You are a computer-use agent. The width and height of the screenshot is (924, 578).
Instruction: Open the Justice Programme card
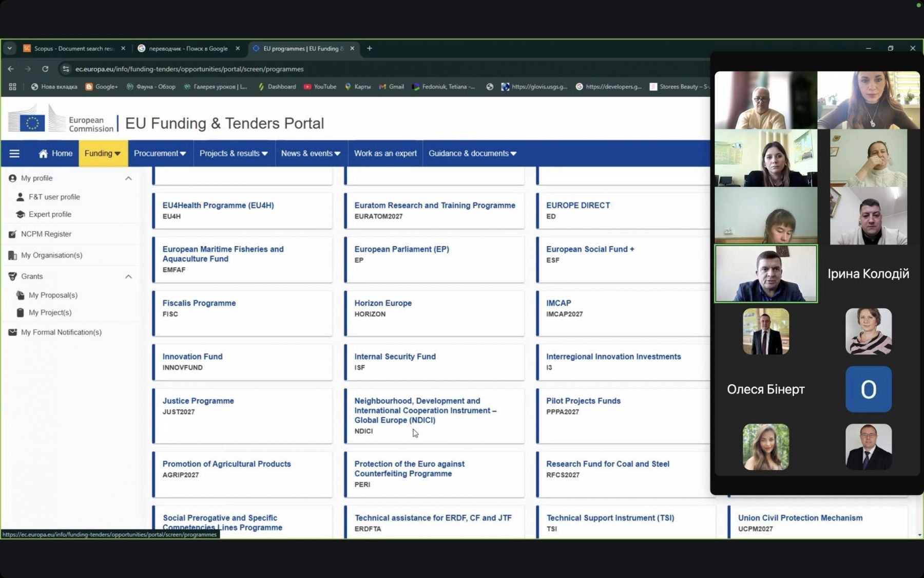(x=242, y=416)
